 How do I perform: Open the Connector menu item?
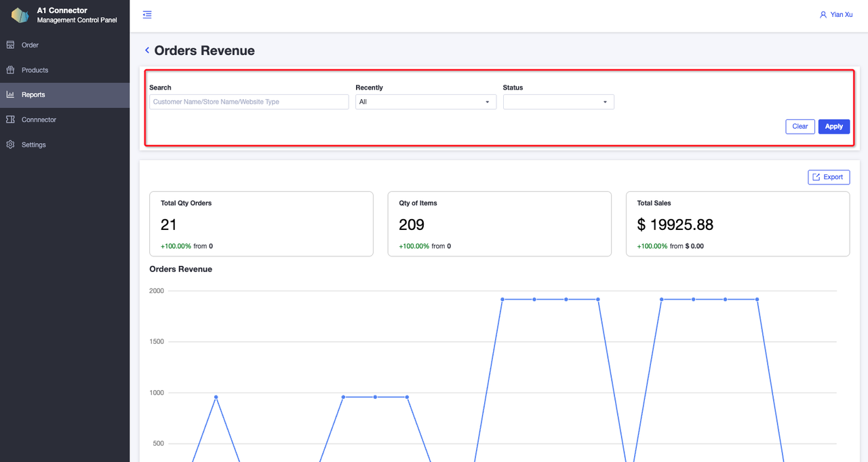[64, 120]
